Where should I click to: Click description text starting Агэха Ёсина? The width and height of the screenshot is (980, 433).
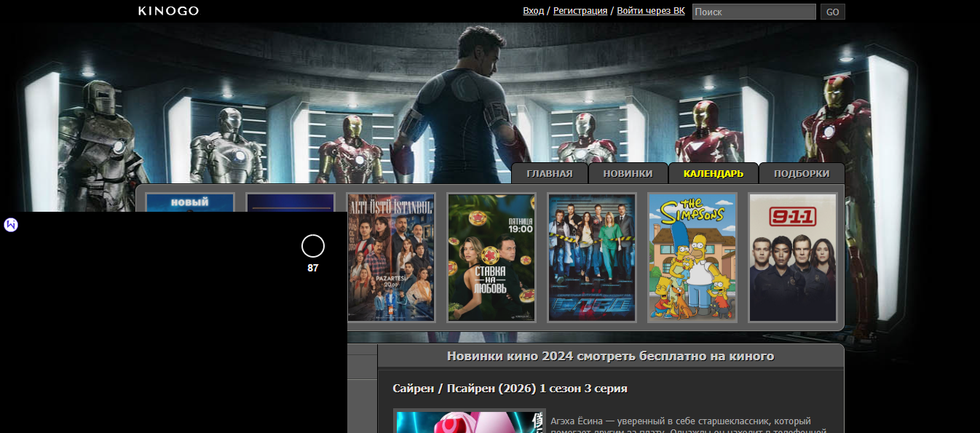pos(690,426)
